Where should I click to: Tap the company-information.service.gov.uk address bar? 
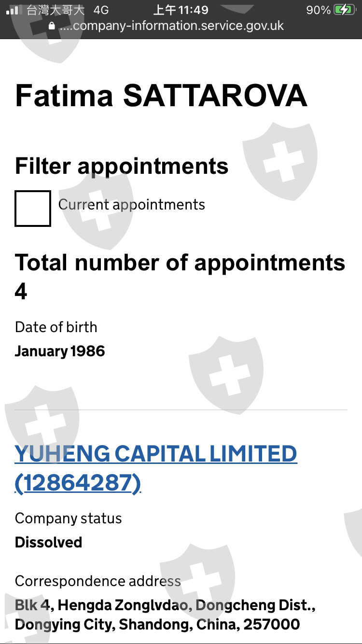[x=171, y=26]
